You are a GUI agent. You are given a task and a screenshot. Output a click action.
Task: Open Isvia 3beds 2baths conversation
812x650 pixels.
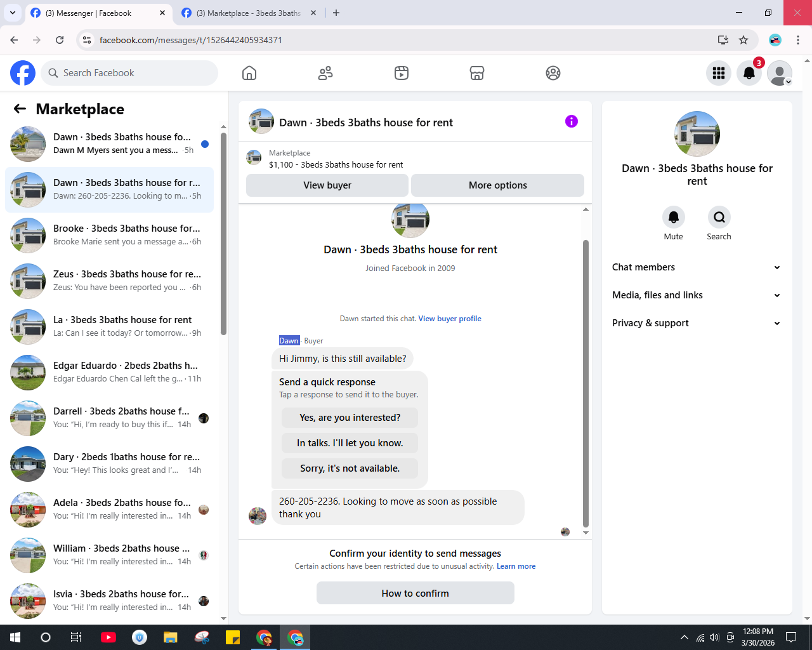point(109,601)
